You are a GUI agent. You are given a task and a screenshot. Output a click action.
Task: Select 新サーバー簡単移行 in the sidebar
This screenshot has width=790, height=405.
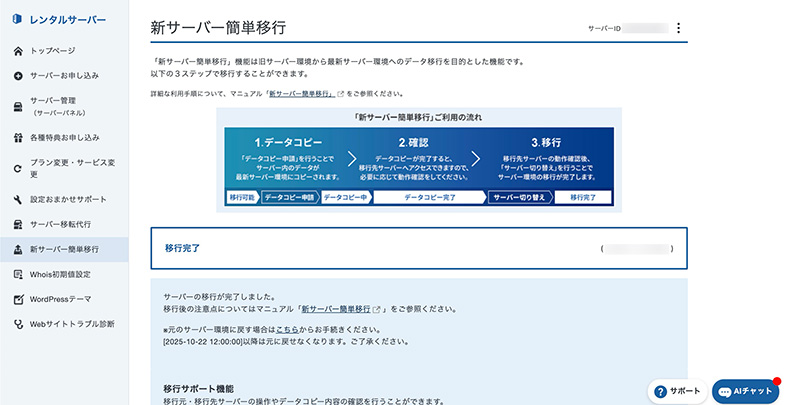coord(64,249)
